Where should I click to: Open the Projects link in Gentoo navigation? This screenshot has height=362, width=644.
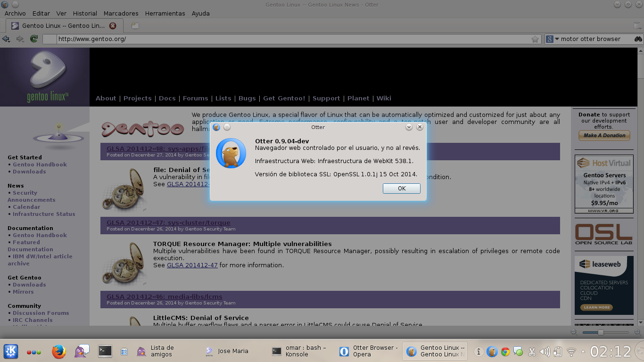pyautogui.click(x=137, y=98)
